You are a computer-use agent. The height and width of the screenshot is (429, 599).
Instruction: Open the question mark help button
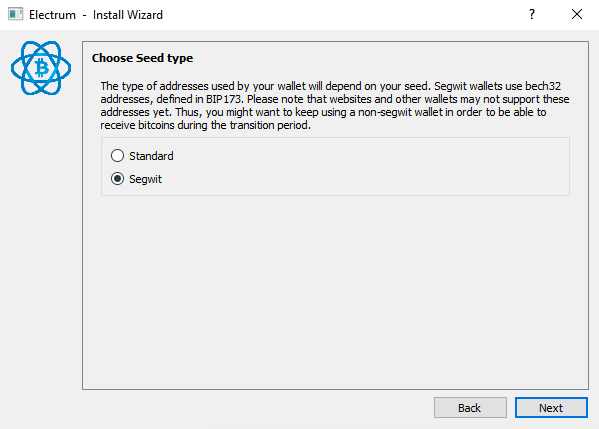pos(532,15)
